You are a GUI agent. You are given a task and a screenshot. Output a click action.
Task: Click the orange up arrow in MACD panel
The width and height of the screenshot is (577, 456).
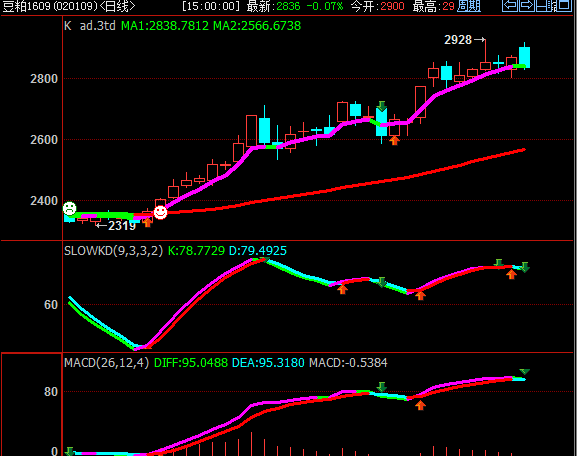pyautogui.click(x=421, y=406)
